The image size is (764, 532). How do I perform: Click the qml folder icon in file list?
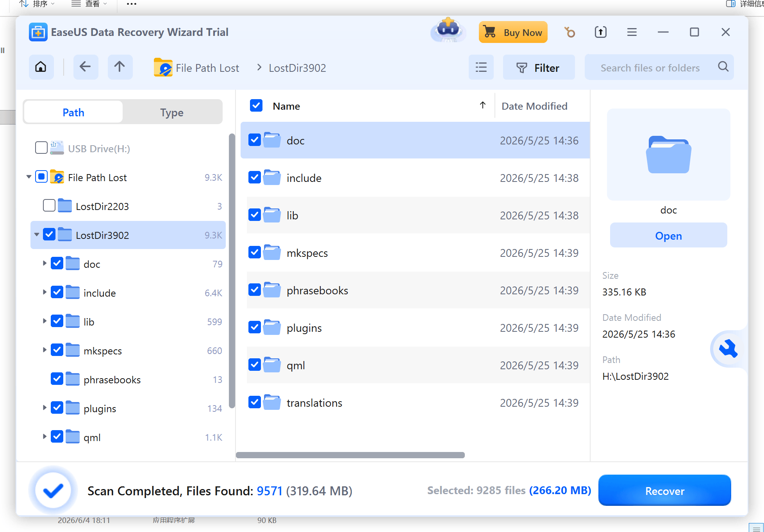point(272,365)
